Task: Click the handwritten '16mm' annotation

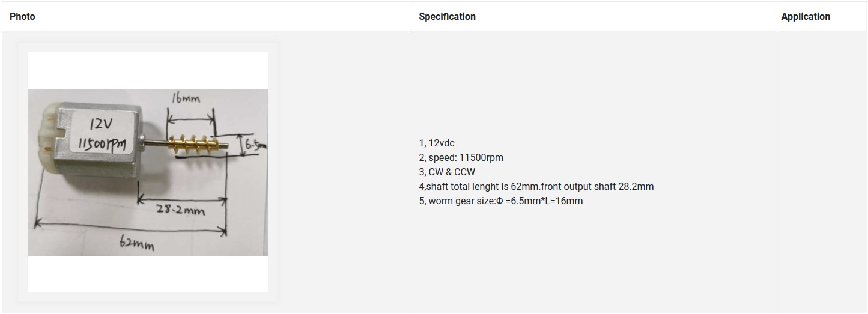Action: [186, 98]
